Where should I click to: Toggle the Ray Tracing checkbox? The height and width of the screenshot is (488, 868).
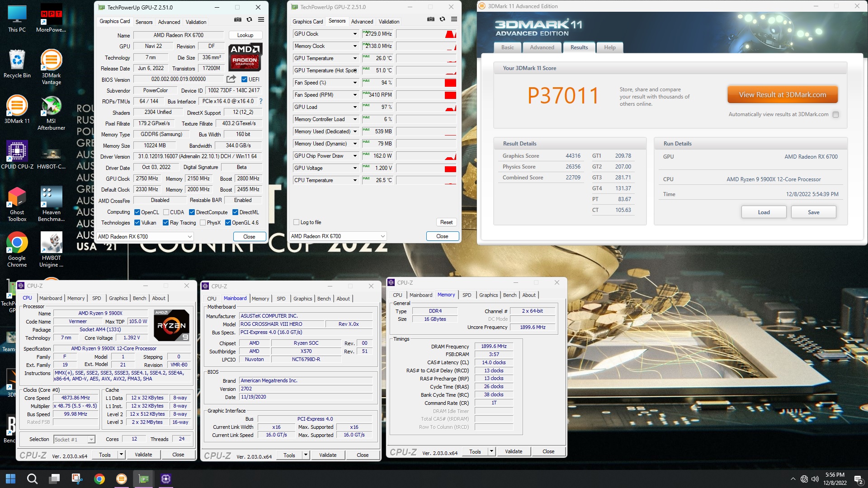[165, 223]
